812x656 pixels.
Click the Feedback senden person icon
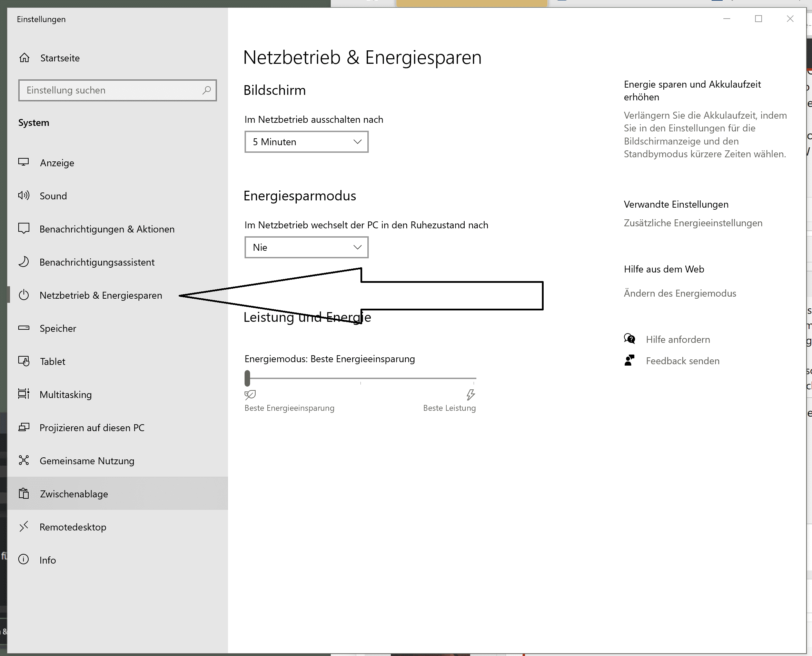[x=630, y=360]
